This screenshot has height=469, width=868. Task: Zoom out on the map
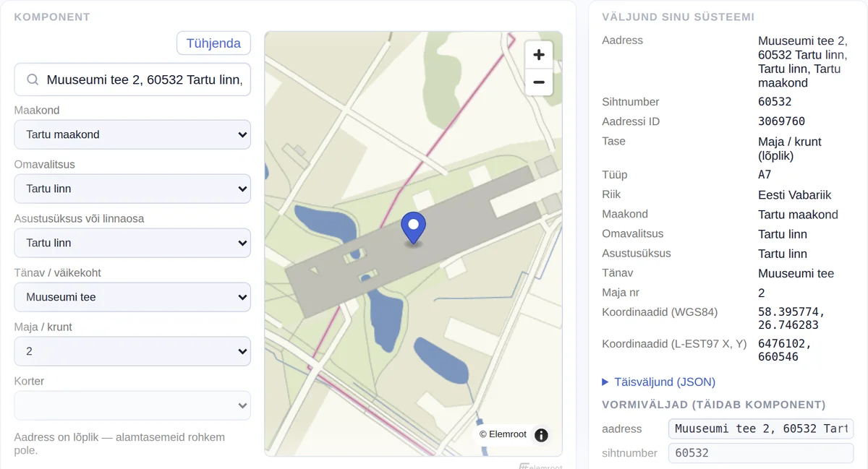coord(538,82)
